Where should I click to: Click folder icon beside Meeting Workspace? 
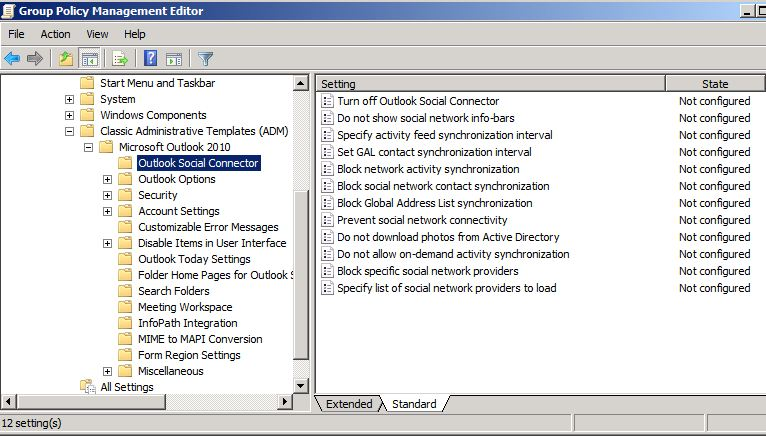(x=125, y=307)
